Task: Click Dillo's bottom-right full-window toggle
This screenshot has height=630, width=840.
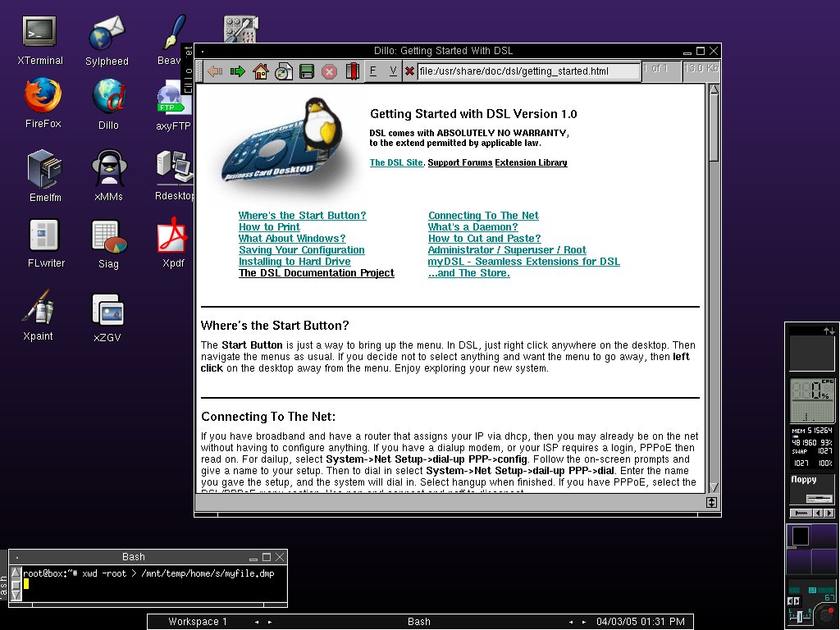Action: (x=711, y=503)
